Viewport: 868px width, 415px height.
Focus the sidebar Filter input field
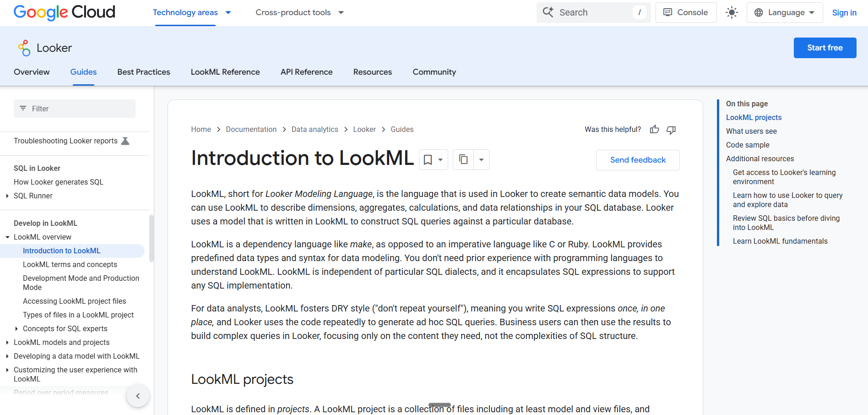pos(75,109)
